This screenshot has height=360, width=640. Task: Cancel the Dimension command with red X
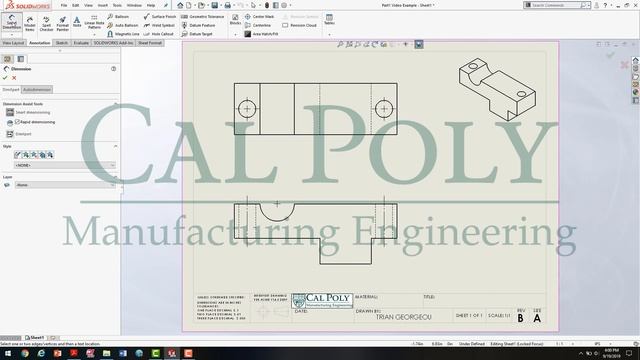pos(14,78)
